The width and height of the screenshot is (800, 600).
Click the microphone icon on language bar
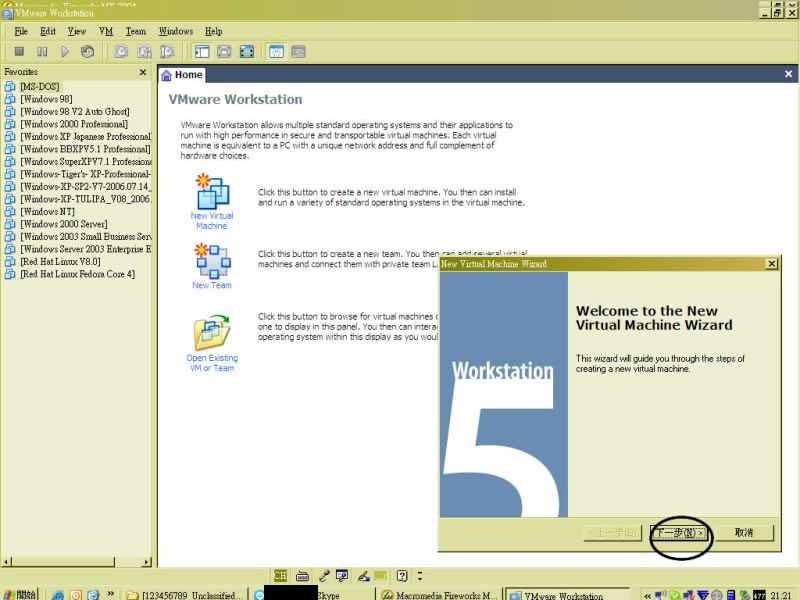(324, 576)
